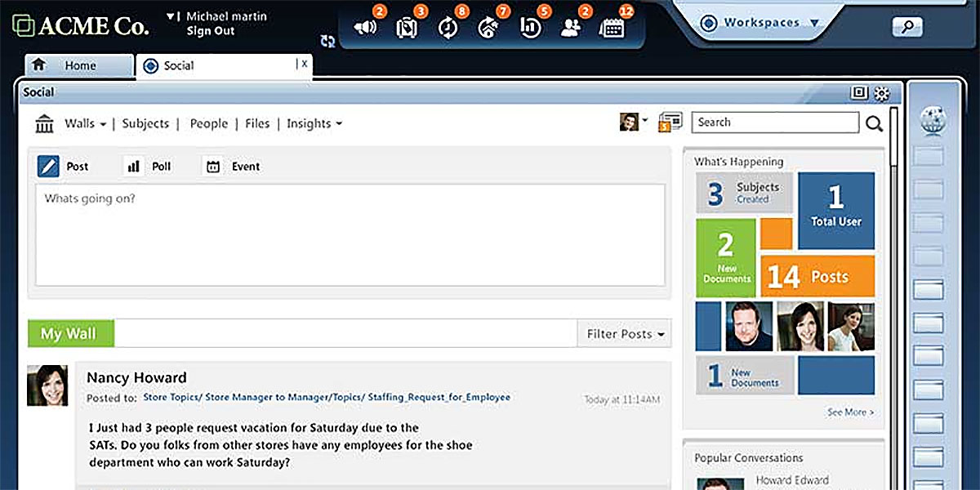Click the Sign Out link
980x490 pixels.
210,31
